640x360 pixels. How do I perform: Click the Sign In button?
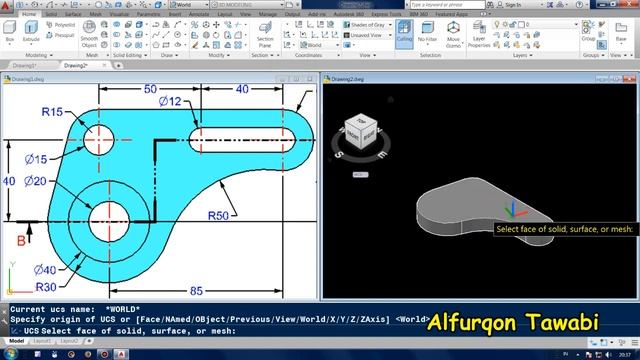(x=509, y=5)
